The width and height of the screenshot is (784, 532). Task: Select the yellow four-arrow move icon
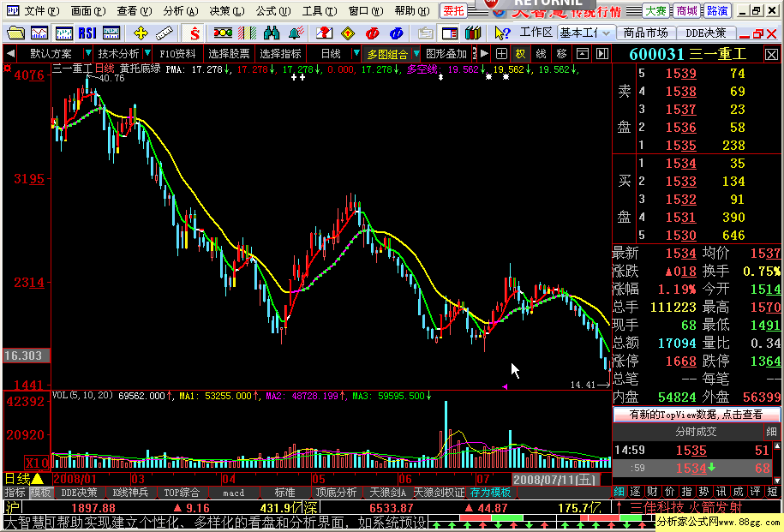[x=141, y=33]
